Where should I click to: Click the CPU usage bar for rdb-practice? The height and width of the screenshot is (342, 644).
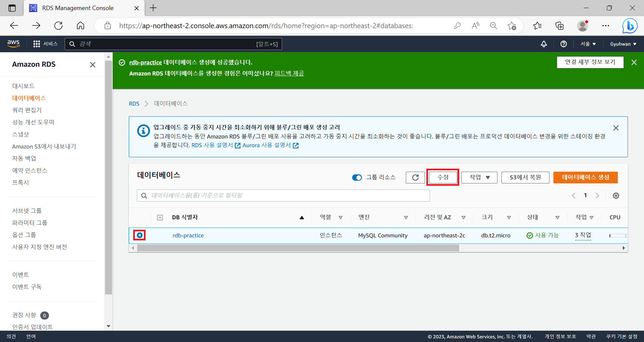(618, 236)
